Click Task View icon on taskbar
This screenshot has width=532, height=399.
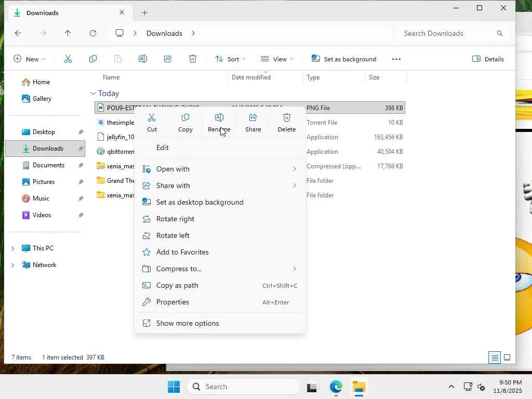pos(312,387)
